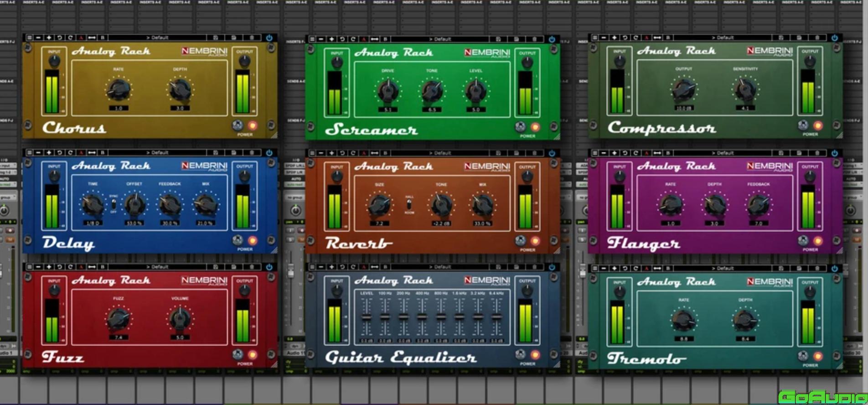Image resolution: width=868 pixels, height=405 pixels.
Task: Click the Fuzz knob on Fuzz plugin
Action: pyautogui.click(x=119, y=318)
